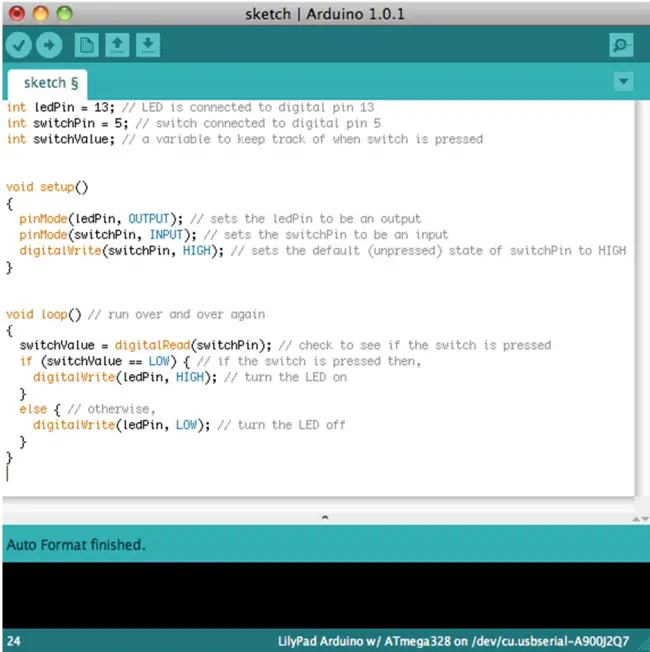Click the window title 'sketch | Arduino 1.0.1'
This screenshot has height=652, width=650.
pos(325,14)
